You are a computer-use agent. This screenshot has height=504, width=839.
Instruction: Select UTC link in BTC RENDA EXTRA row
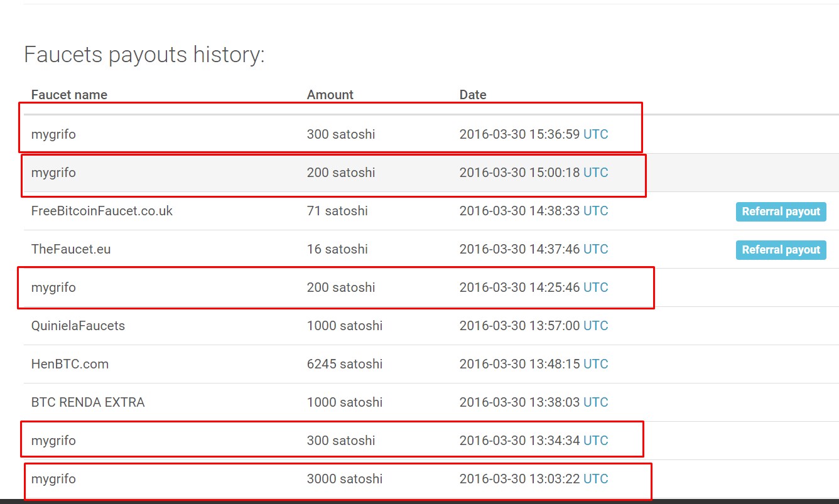click(595, 402)
